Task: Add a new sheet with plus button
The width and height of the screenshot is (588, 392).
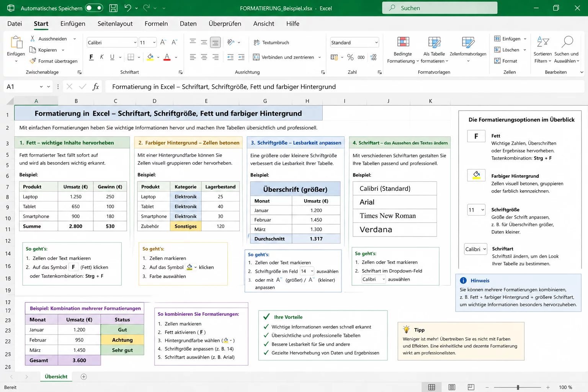Action: 84,377
